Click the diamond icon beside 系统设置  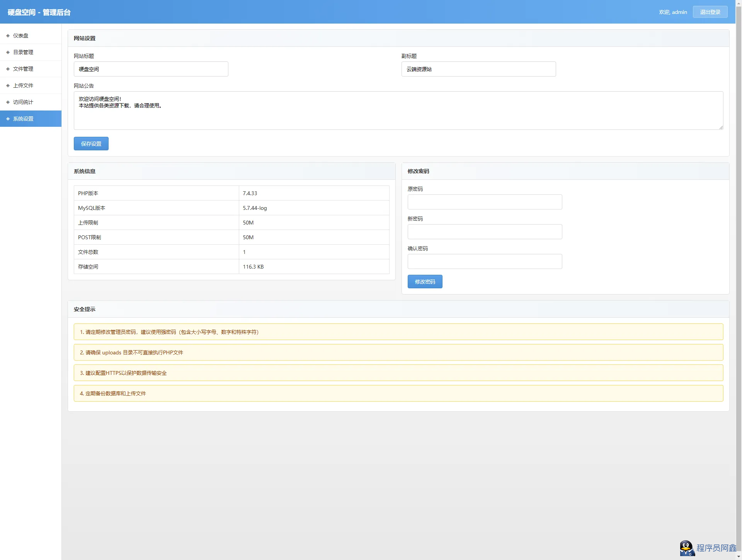pos(8,119)
